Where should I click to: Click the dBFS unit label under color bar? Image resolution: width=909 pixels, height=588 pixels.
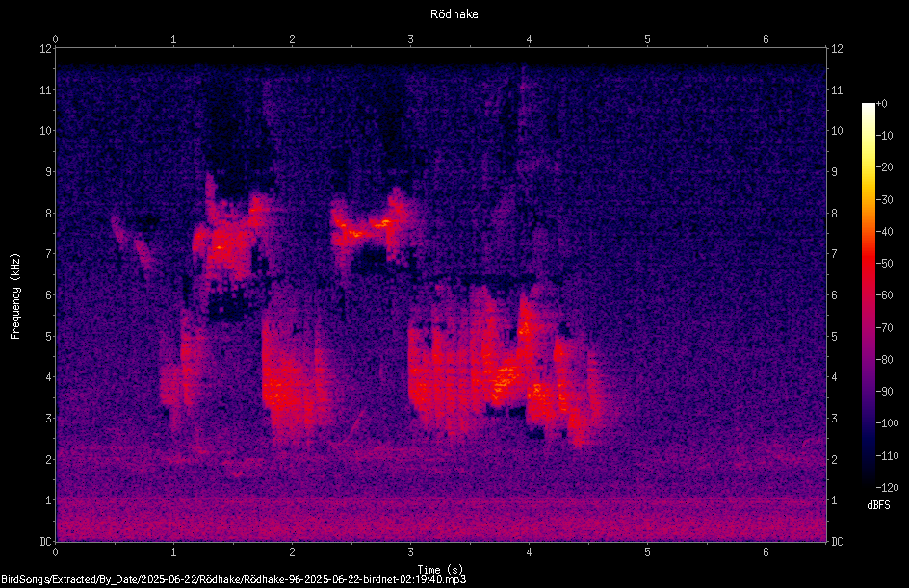pyautogui.click(x=878, y=505)
